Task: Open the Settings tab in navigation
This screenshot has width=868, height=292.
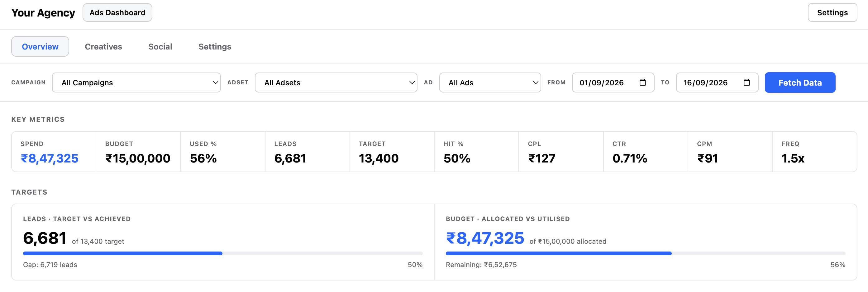Action: [215, 46]
